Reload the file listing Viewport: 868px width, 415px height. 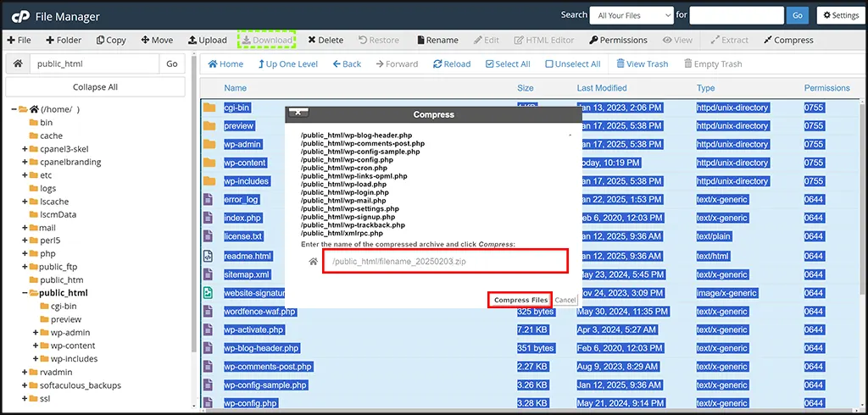point(452,64)
